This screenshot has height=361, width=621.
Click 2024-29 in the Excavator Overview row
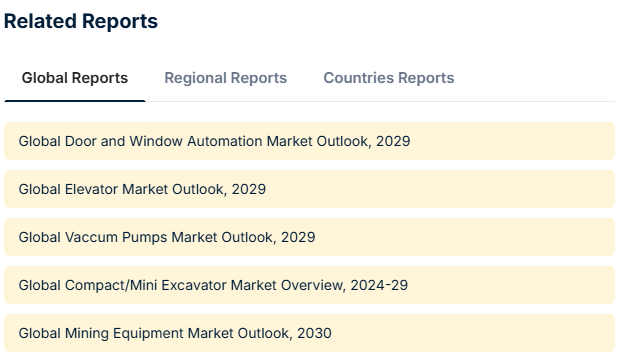tap(379, 285)
